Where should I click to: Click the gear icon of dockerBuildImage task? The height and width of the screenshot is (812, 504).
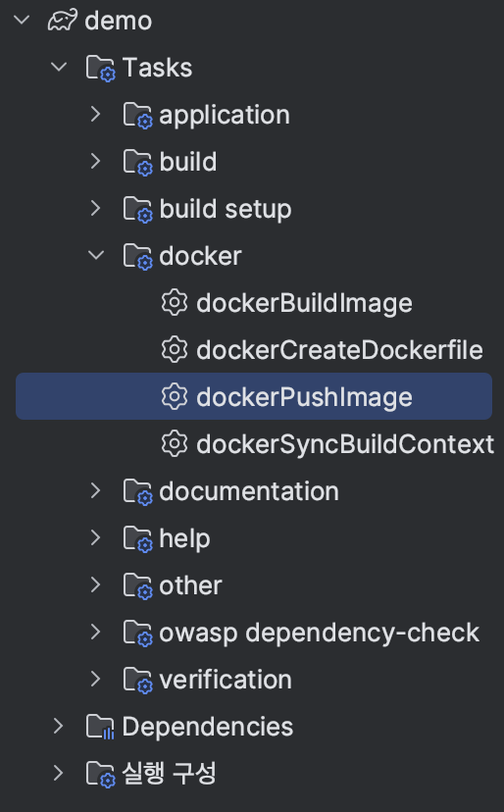pyautogui.click(x=174, y=303)
